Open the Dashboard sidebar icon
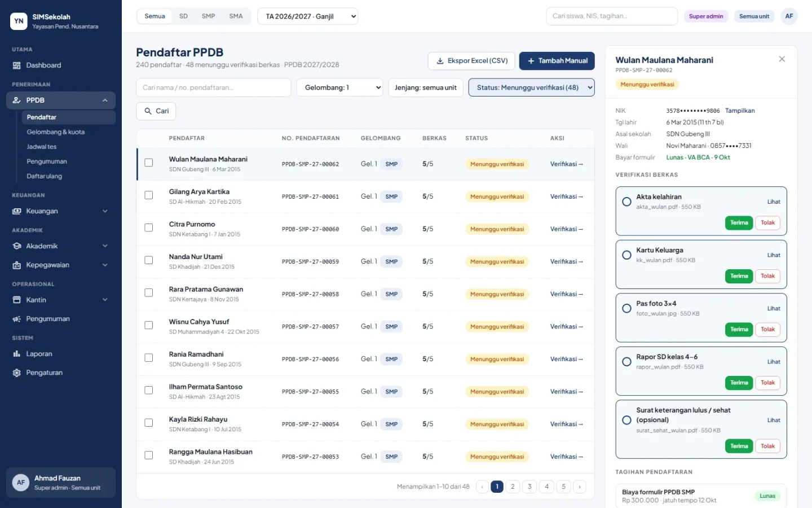Screen dimensions: 812x508 (x=17, y=65)
